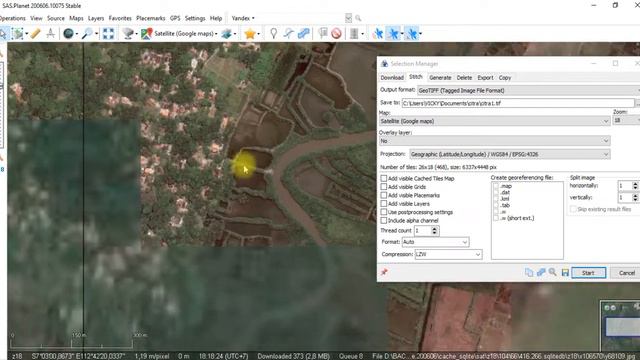Open the Layers menu
The width and height of the screenshot is (640, 360).
pos(96,18)
